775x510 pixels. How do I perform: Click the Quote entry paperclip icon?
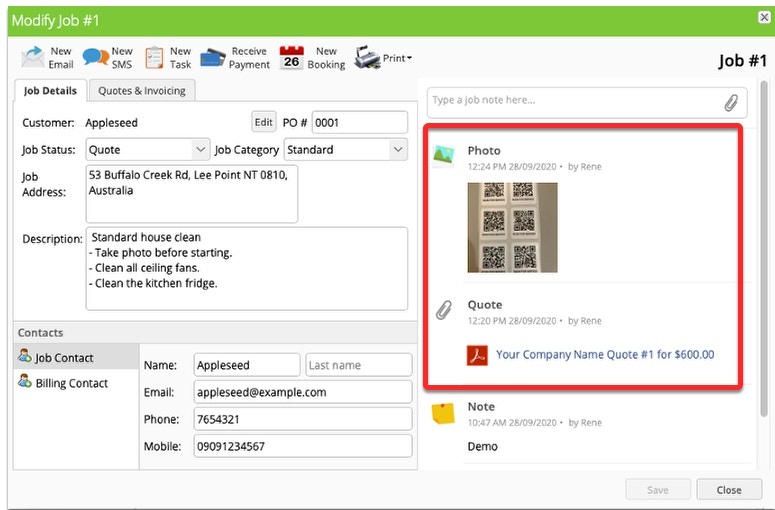[x=443, y=310]
